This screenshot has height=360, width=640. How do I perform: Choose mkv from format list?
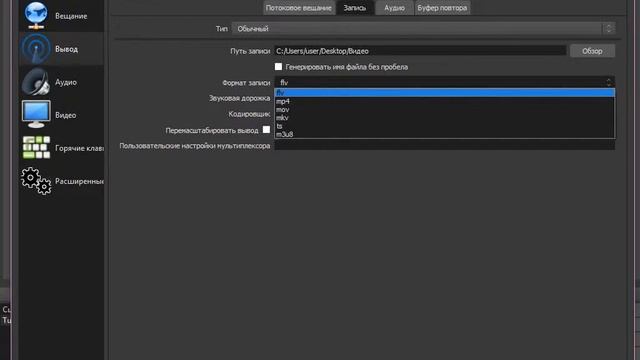[444, 118]
